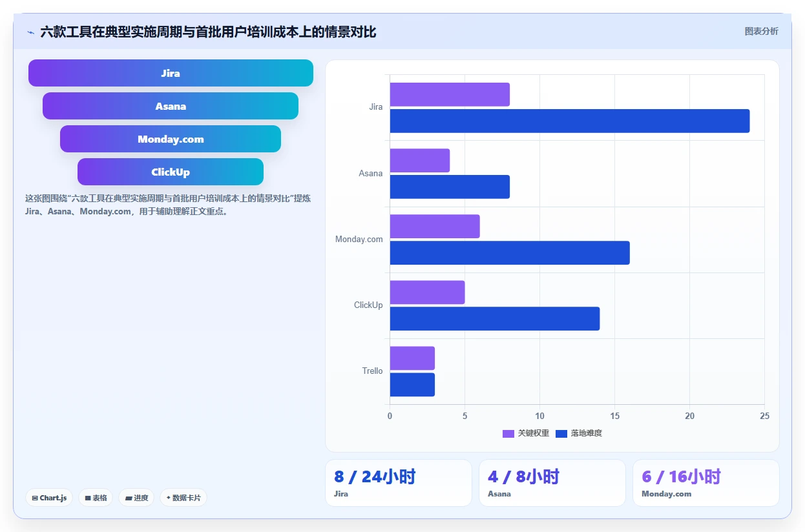The height and width of the screenshot is (532, 805).
Task: Select the Jira funnel bar
Action: point(171,73)
